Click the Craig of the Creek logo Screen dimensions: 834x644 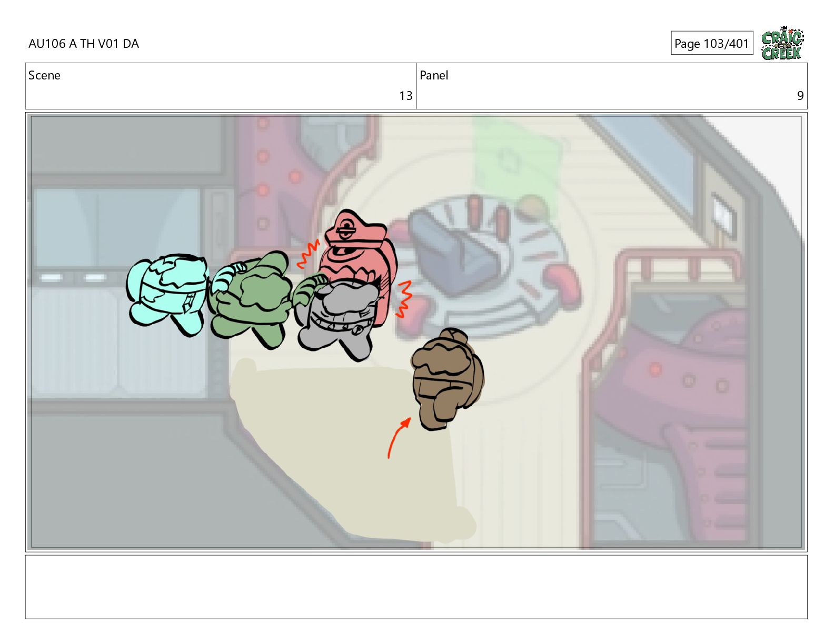coord(782,43)
